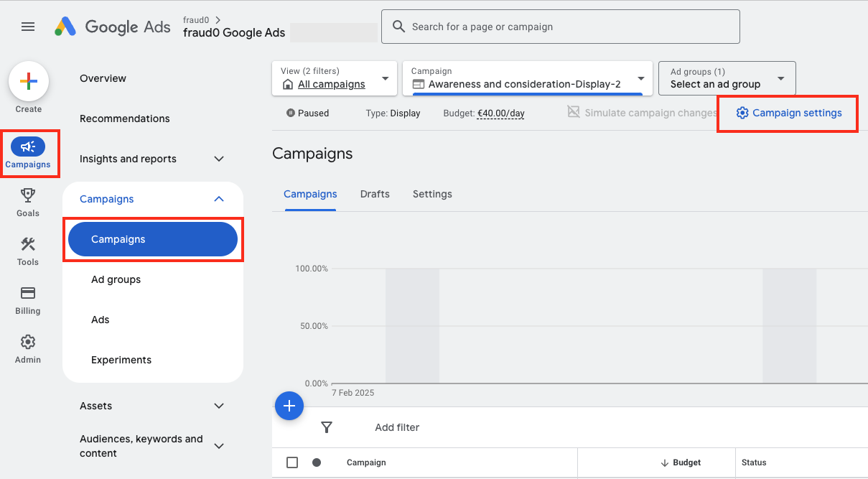Click the Google Ads logo
868x479 pixels.
113,27
